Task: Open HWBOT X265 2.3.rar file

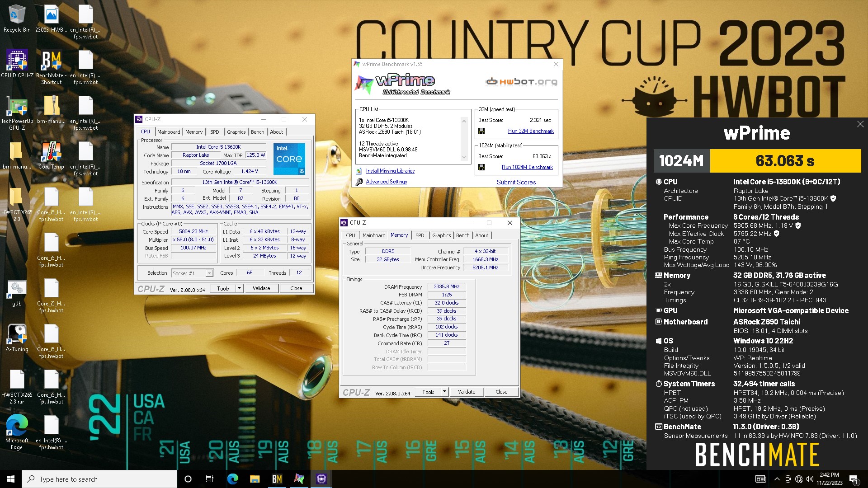Action: coord(17,387)
